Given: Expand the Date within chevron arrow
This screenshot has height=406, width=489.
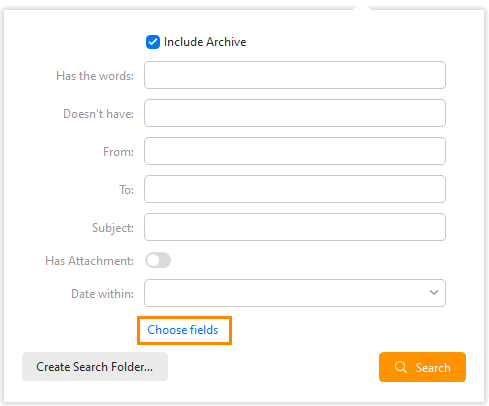Looking at the screenshot, I should (x=434, y=293).
